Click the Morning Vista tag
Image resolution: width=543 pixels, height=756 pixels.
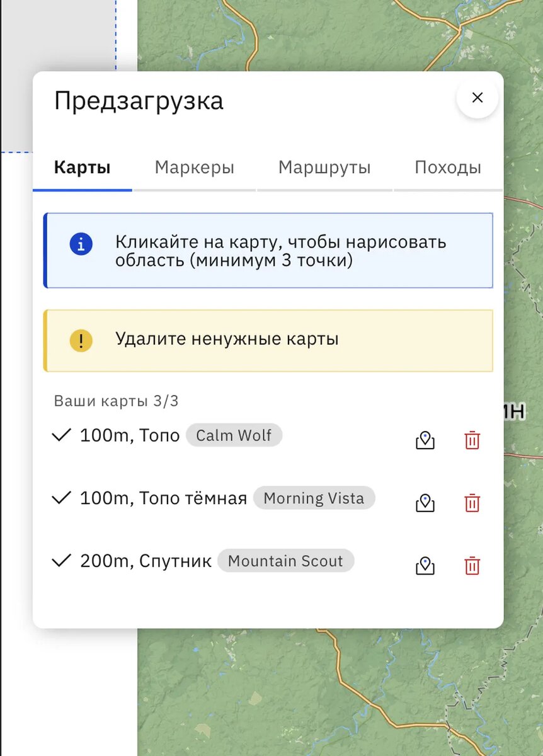(x=314, y=498)
